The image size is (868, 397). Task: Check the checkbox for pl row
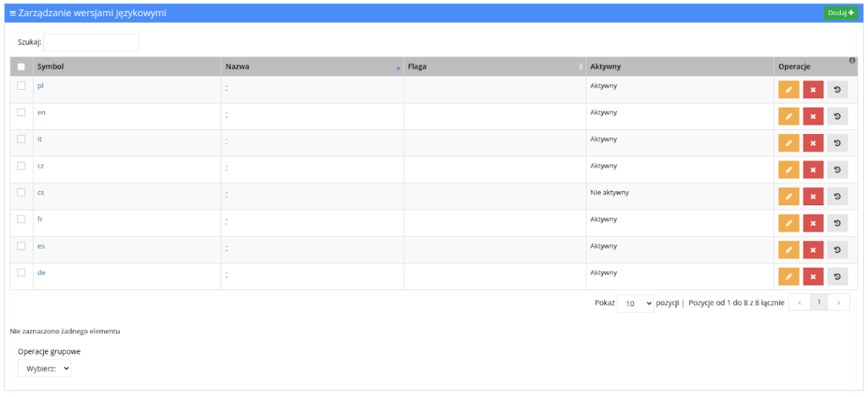(x=21, y=86)
